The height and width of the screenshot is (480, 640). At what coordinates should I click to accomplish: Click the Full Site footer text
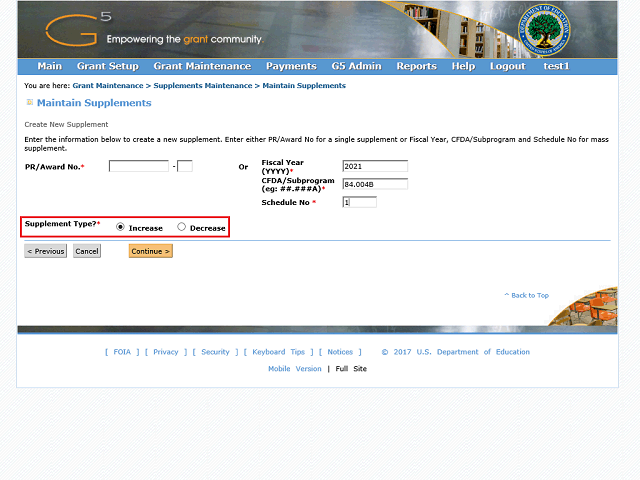pos(351,369)
